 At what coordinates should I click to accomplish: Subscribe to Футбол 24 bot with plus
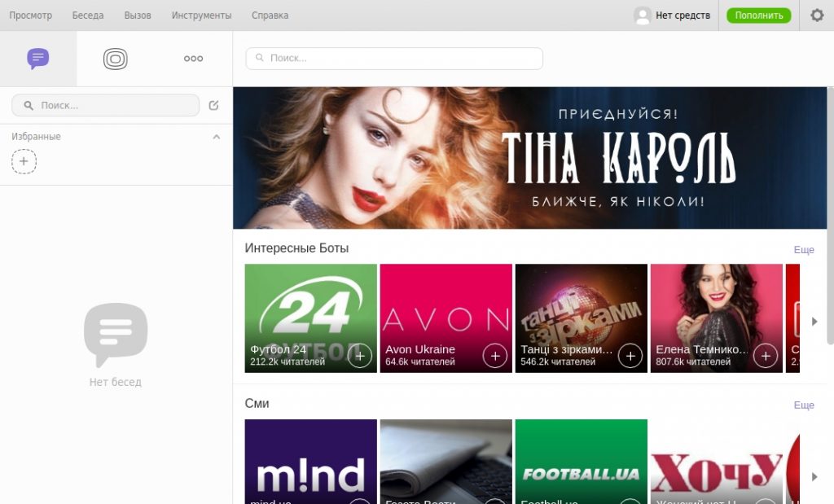359,356
